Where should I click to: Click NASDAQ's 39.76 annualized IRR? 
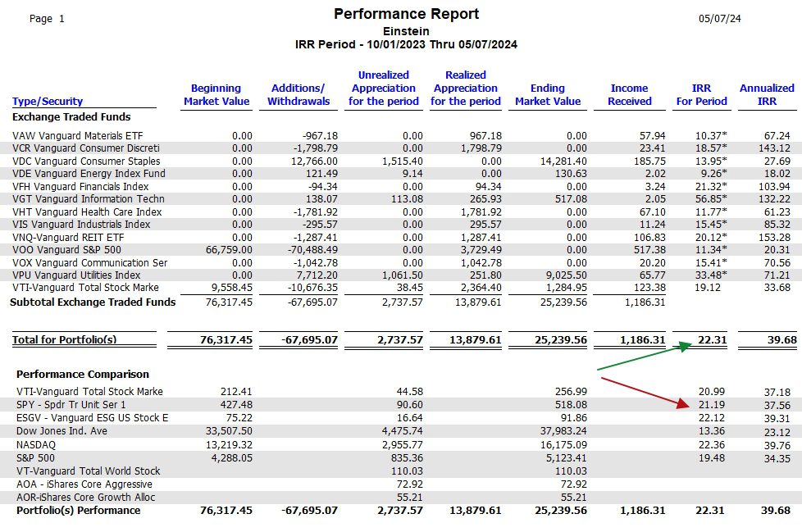click(x=777, y=446)
